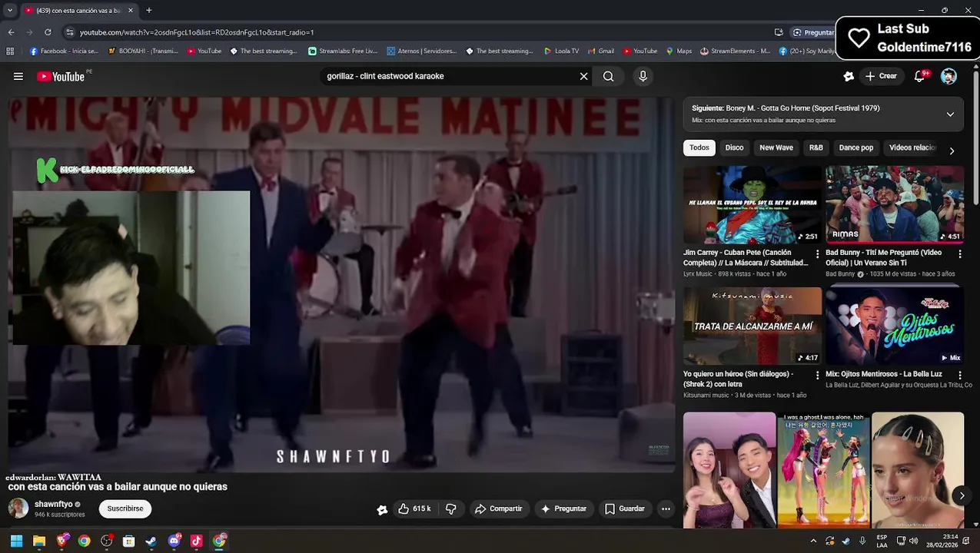Open the Maps bookmark
This screenshot has width=980, height=553.
[679, 51]
